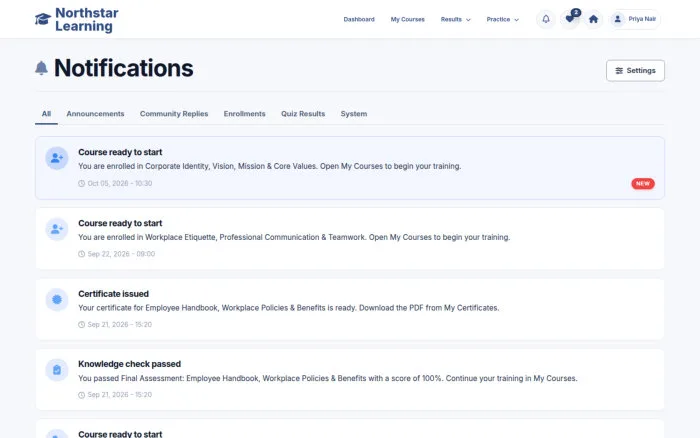Click the Priya Nair profile avatar icon
The width and height of the screenshot is (700, 438).
[617, 19]
